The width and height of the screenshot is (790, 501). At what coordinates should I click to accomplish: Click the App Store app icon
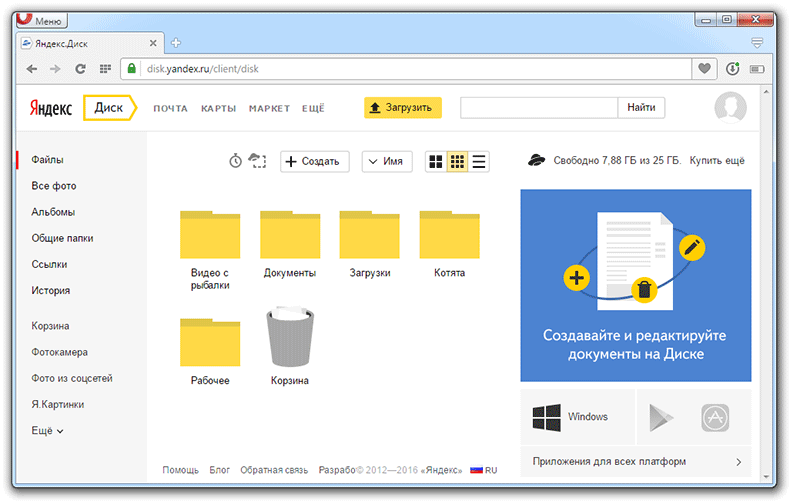[x=715, y=418]
